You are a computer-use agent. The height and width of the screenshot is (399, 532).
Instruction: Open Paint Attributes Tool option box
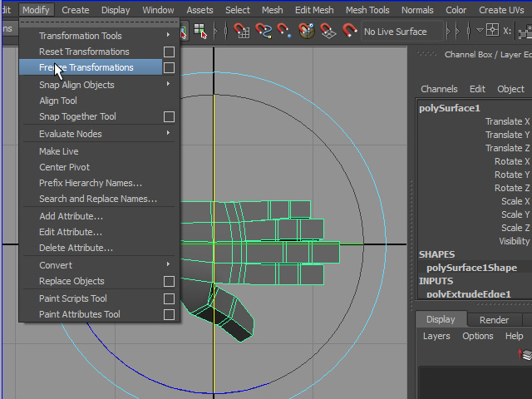point(169,314)
